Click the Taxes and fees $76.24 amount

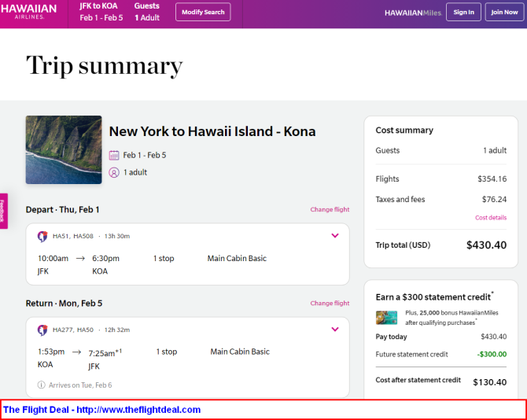pos(494,199)
